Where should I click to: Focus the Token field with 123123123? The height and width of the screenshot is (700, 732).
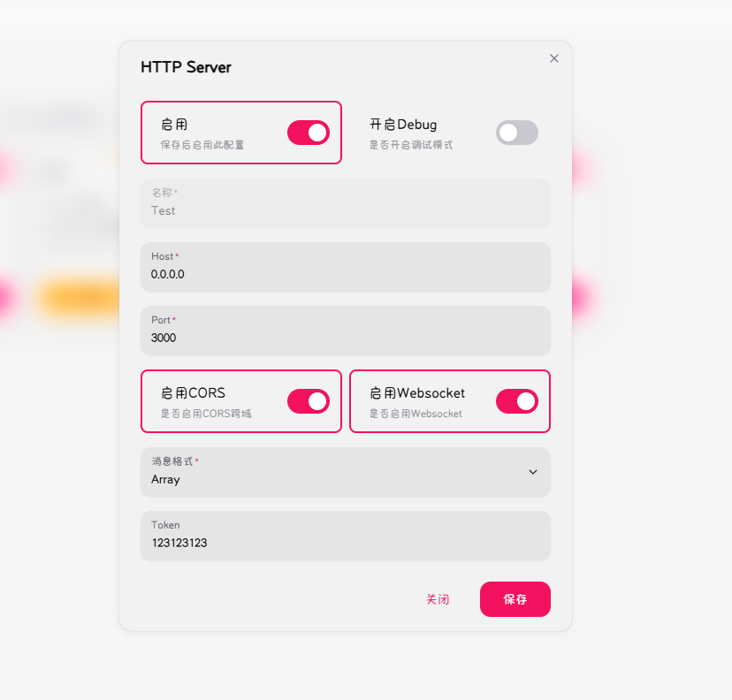(346, 536)
